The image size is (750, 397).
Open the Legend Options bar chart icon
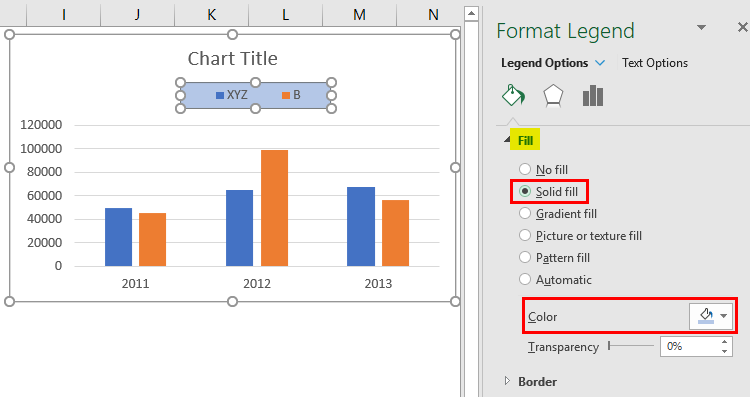pyautogui.click(x=593, y=96)
